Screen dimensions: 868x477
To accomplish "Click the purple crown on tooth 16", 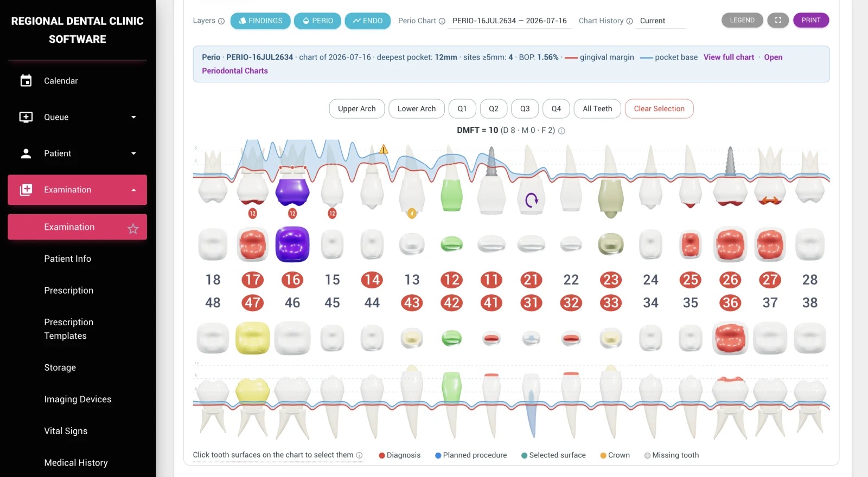I will (292, 192).
